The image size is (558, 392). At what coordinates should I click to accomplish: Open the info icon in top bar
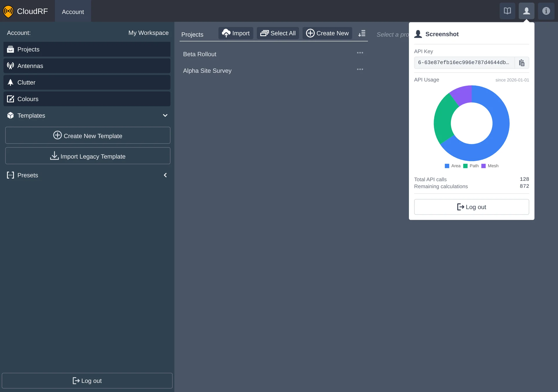pos(546,11)
